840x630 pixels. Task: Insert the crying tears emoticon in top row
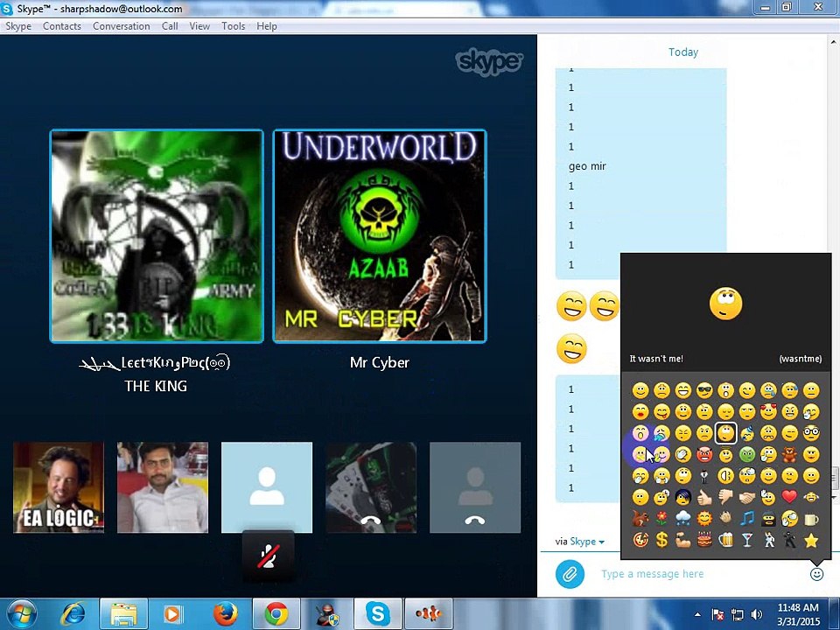click(x=769, y=390)
